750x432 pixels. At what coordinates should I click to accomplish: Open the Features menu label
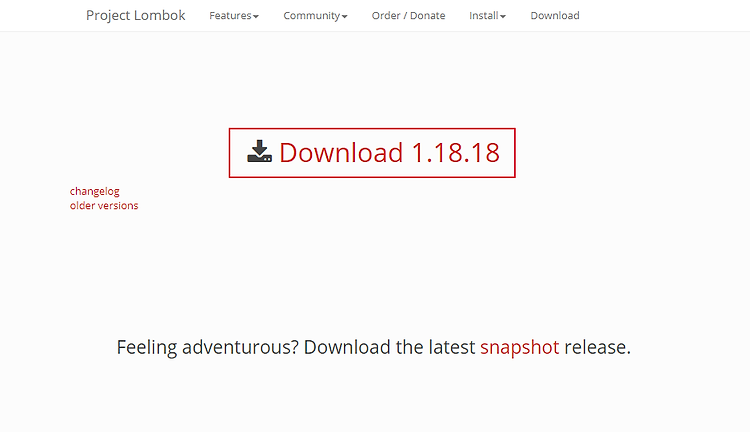click(x=230, y=16)
